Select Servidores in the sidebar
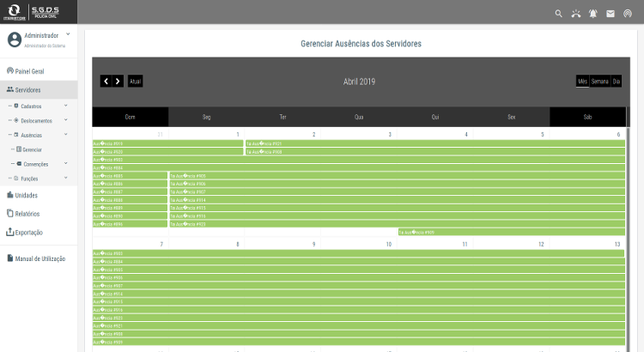 point(39,89)
